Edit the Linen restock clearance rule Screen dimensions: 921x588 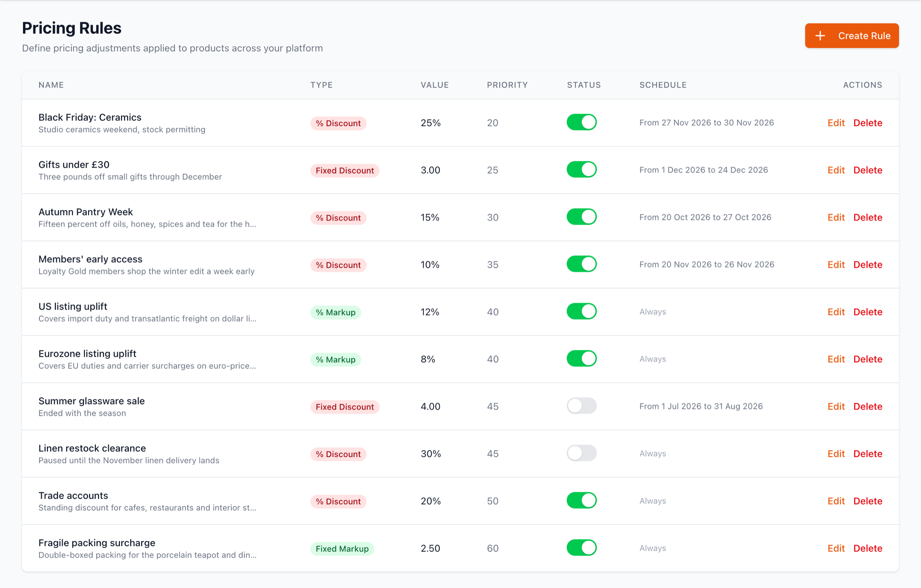coord(836,454)
